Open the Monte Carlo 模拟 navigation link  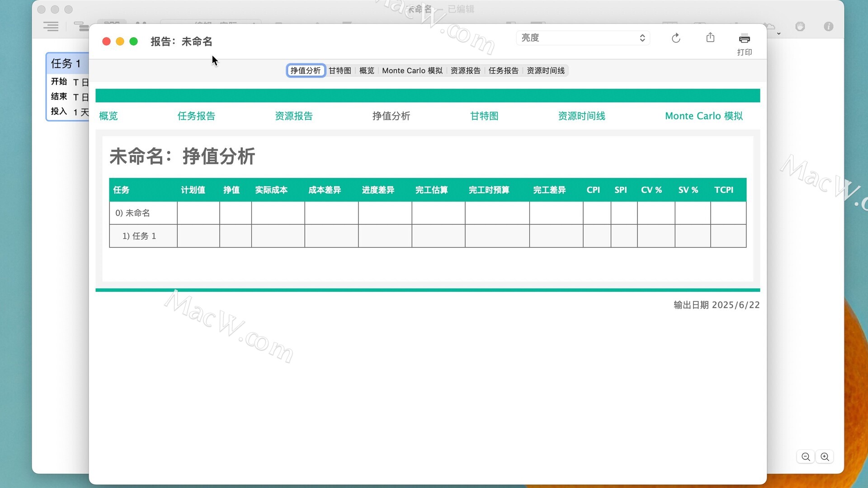[x=704, y=116]
